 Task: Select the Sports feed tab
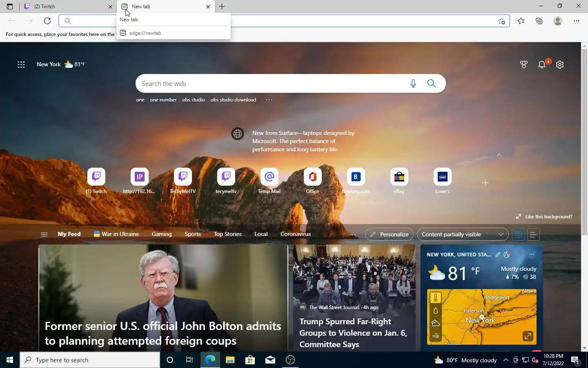click(x=193, y=234)
